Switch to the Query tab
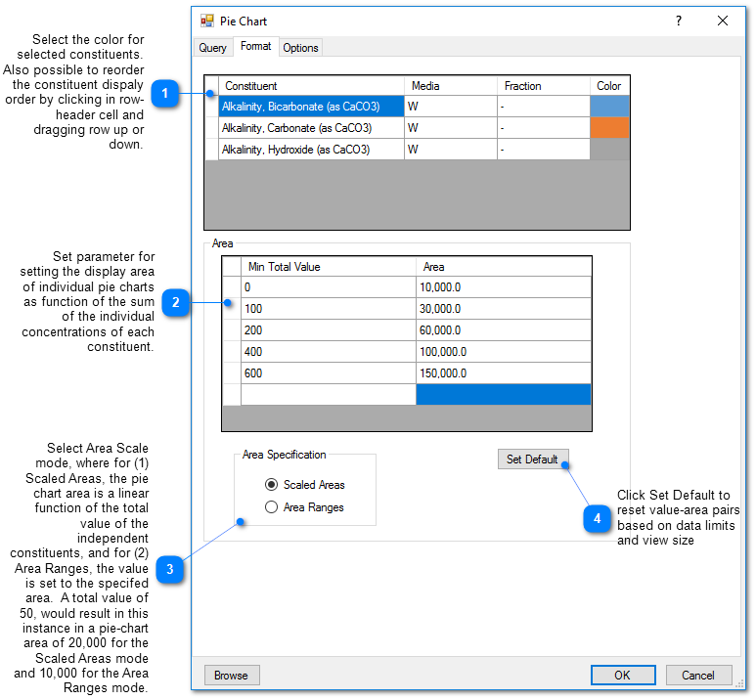The height and width of the screenshot is (700, 756). [212, 48]
